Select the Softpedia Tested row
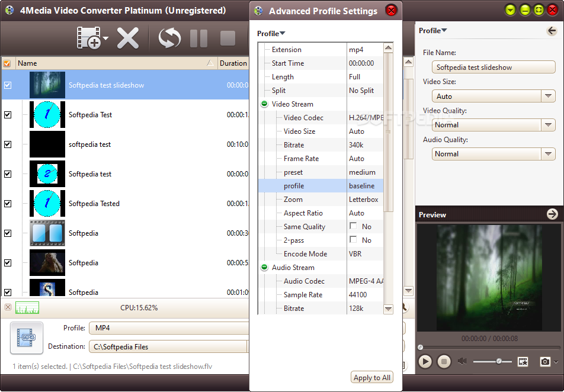This screenshot has height=392, width=564. [x=125, y=204]
